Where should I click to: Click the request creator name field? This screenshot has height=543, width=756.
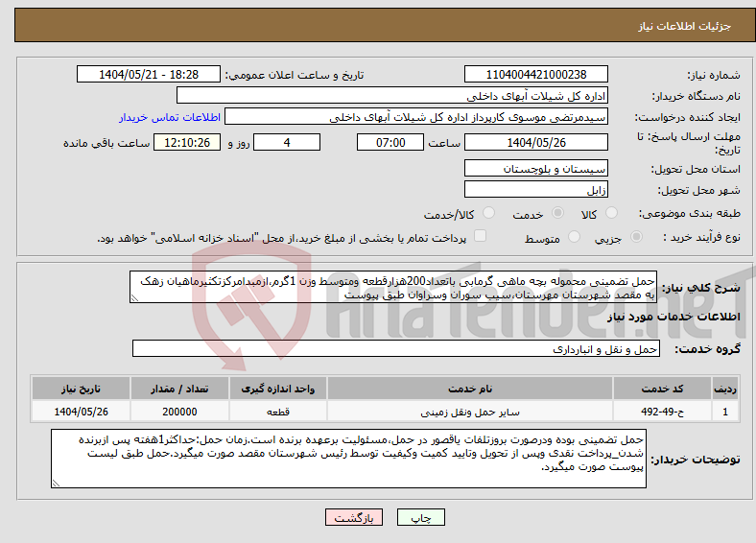coord(416,117)
